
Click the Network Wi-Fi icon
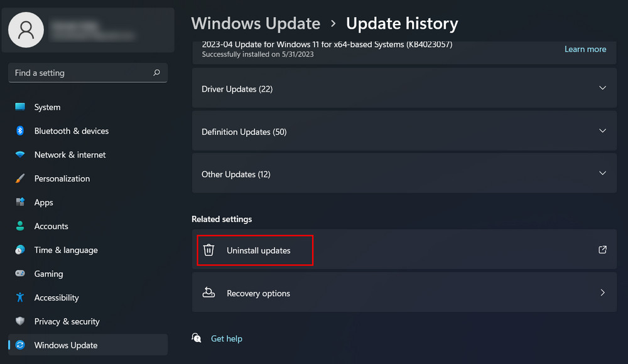[x=20, y=154]
